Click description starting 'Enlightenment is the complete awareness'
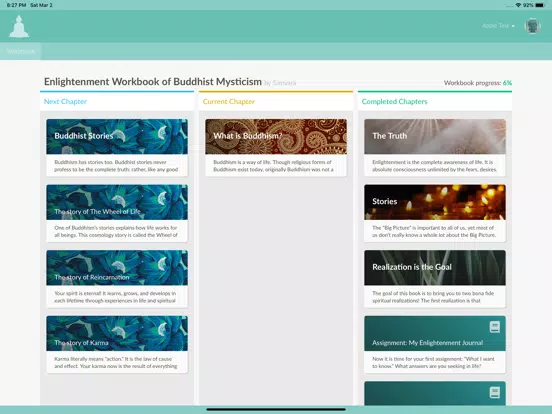552x414 pixels. [x=434, y=166]
